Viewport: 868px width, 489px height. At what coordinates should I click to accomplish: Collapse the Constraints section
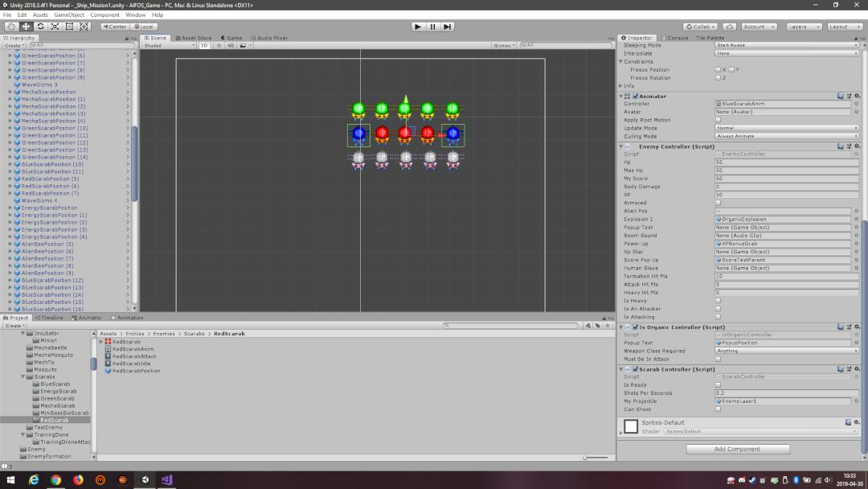tap(620, 61)
